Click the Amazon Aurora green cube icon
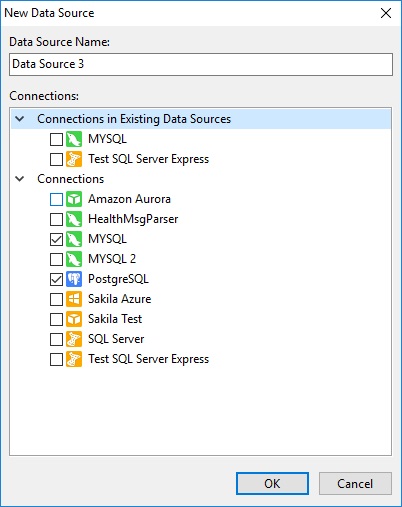 click(x=74, y=199)
